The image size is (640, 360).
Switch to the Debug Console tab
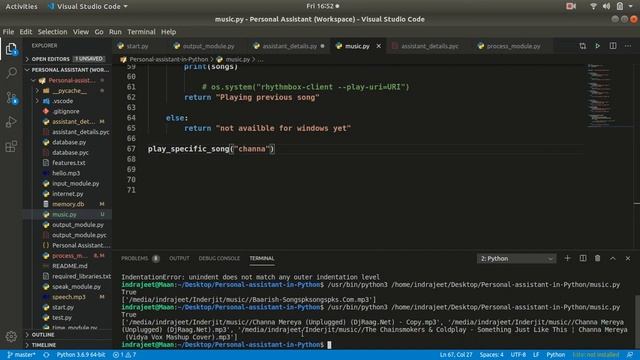(219, 258)
